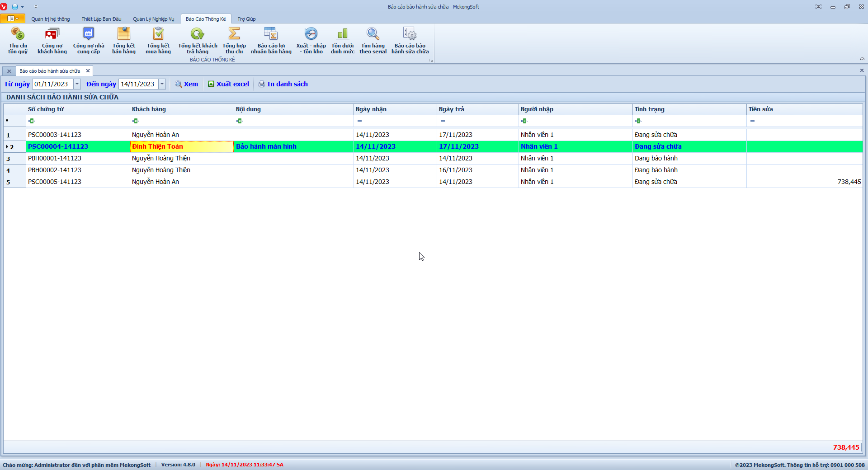Expand the Đến ngày date dropdown
The image size is (868, 470).
162,84
